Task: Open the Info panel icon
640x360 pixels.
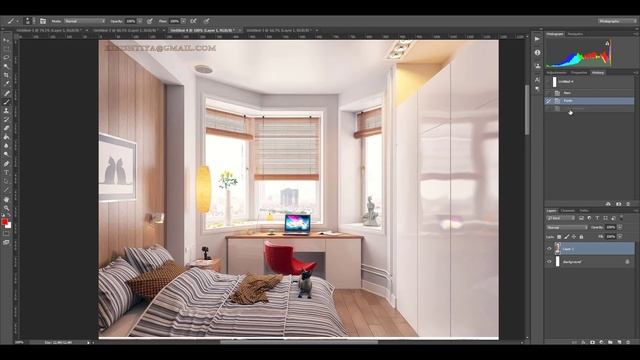Action: point(537,52)
